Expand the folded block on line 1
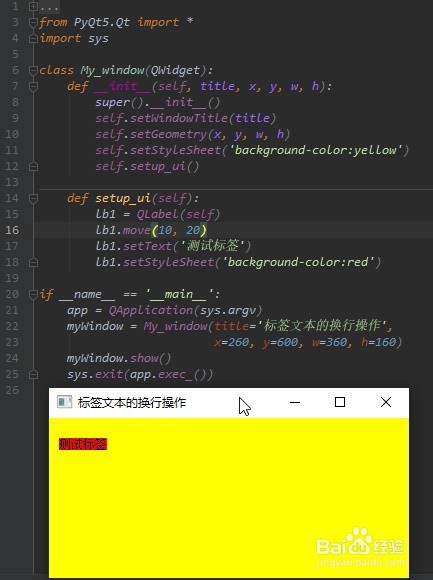Image resolution: width=433 pixels, height=580 pixels. tap(33, 6)
